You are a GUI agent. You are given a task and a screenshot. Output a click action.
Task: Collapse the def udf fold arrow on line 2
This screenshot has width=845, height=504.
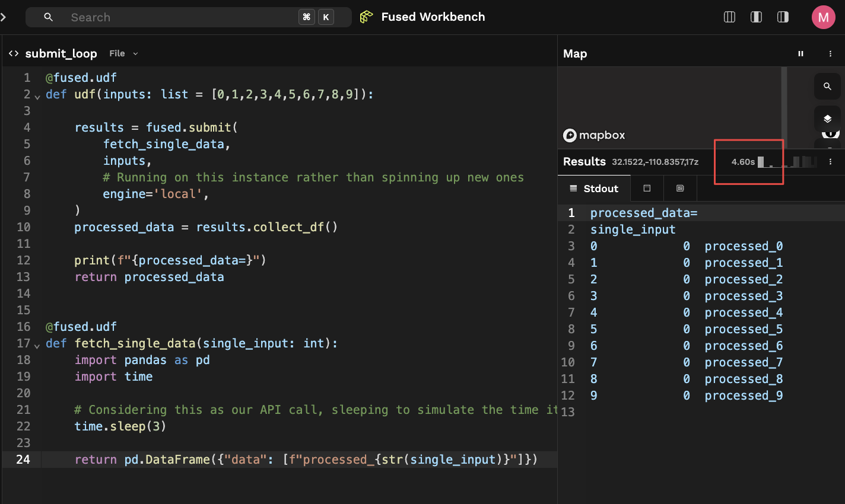tap(37, 96)
